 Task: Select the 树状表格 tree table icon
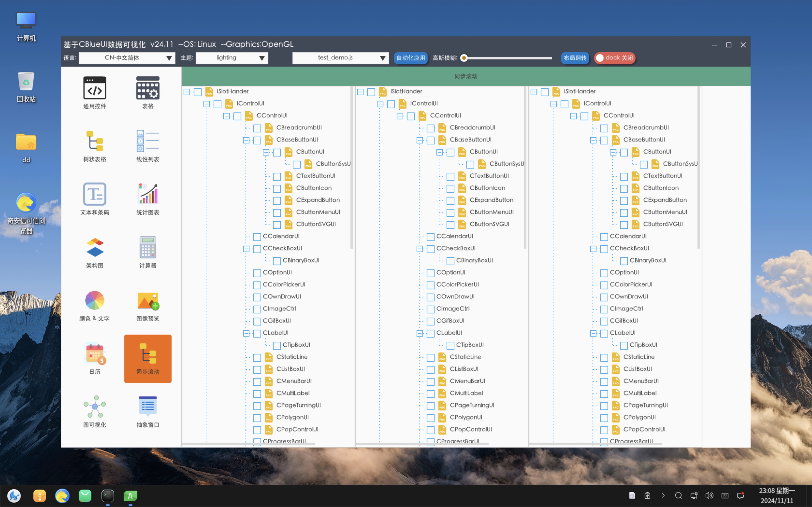pos(95,141)
